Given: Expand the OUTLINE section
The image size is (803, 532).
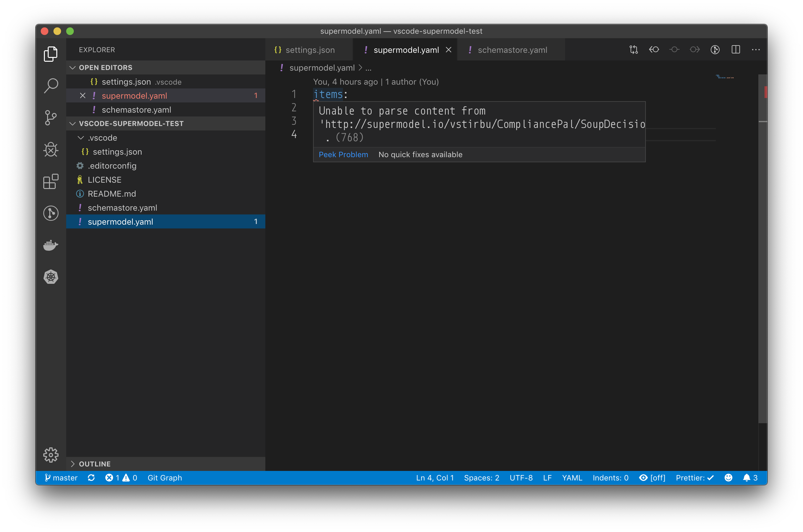Looking at the screenshot, I should point(73,464).
